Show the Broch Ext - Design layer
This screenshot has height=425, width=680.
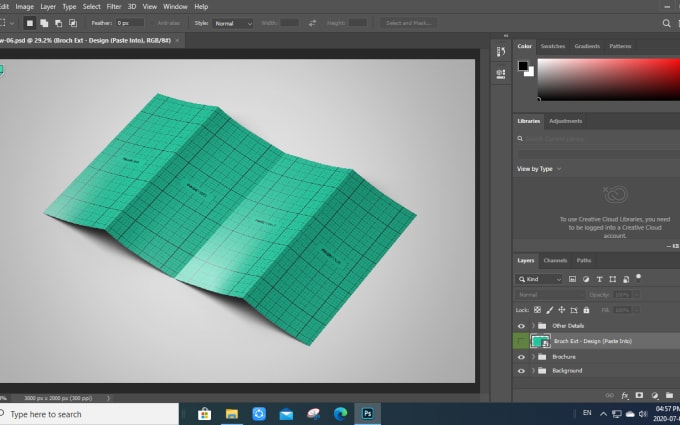[x=521, y=341]
